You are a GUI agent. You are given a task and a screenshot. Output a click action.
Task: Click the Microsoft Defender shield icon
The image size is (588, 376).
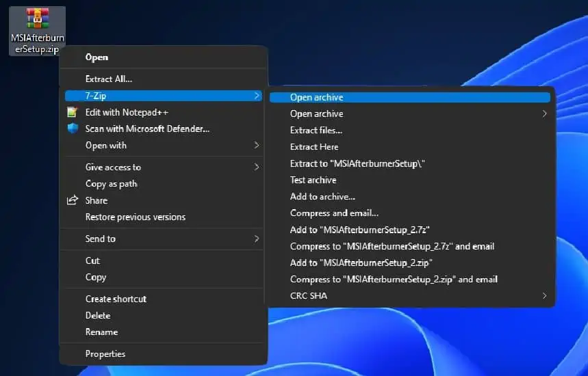(73, 129)
